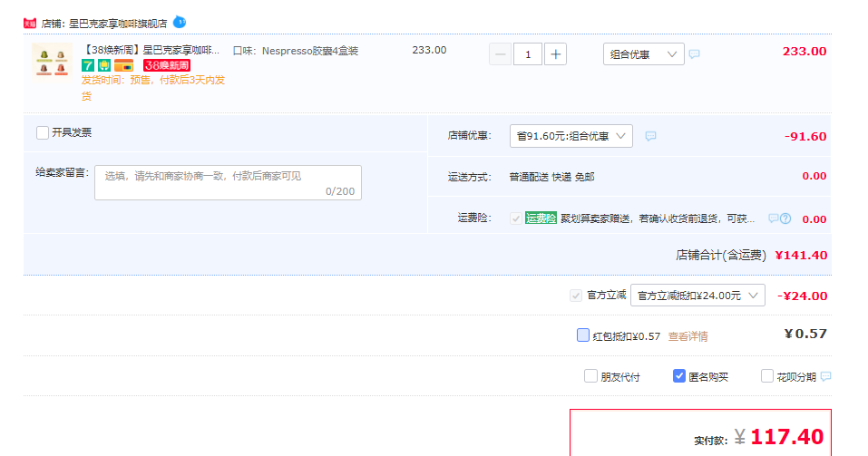Increase quantity with the plus button
This screenshot has width=868, height=456.
(x=555, y=54)
